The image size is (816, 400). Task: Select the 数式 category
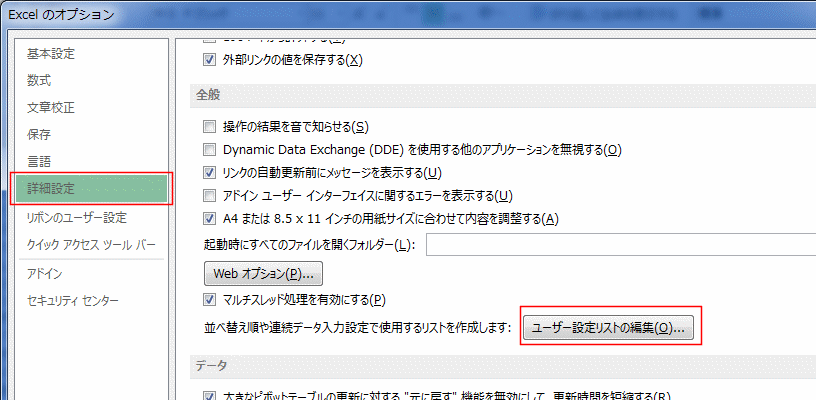(39, 81)
